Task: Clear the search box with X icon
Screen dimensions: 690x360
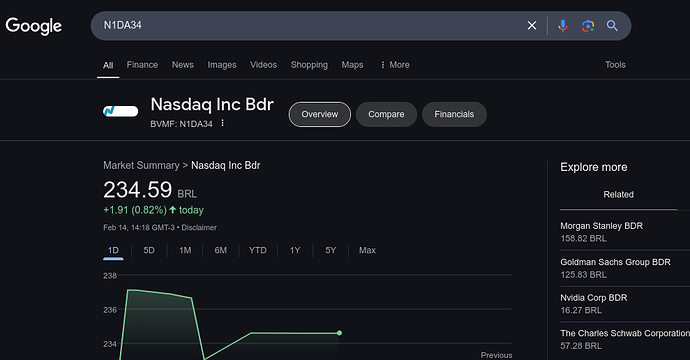Action: 532,26
